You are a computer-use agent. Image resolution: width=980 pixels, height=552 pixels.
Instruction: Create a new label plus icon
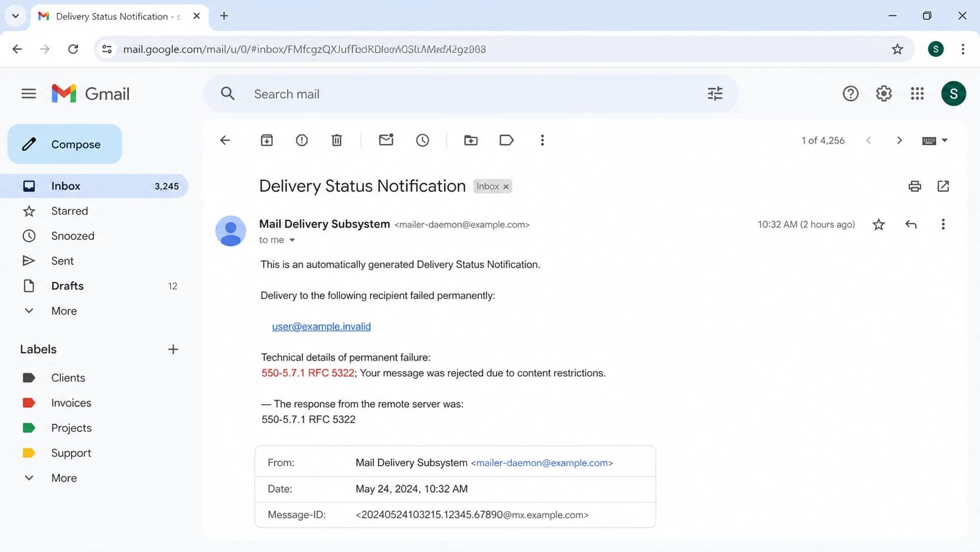point(173,350)
